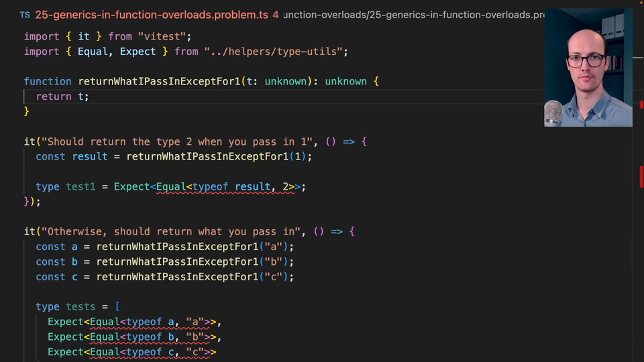
Task: Click the webcam video overlay of the presenter
Action: coord(588,68)
